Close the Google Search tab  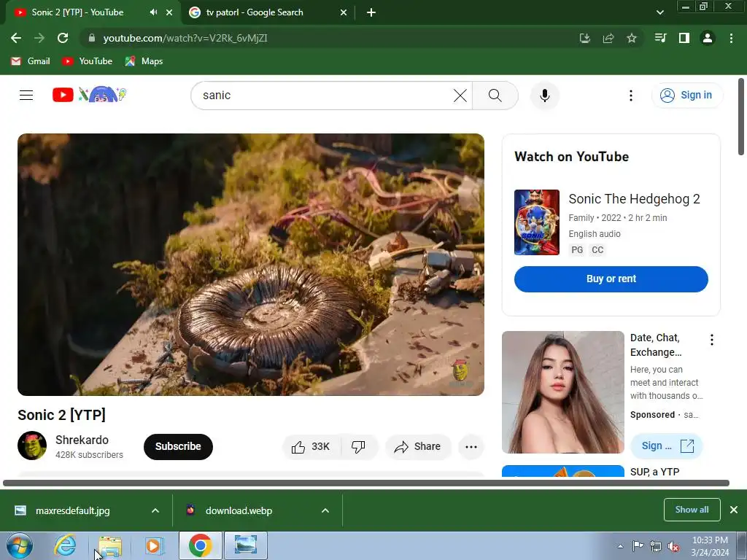[344, 12]
